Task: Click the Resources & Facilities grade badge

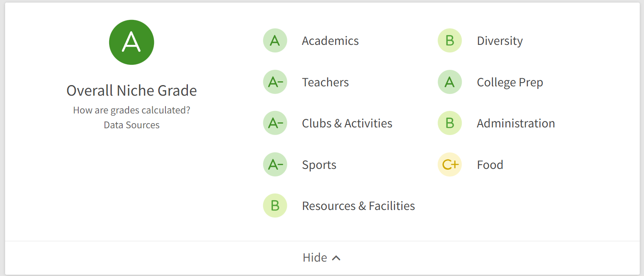Action: (x=275, y=205)
